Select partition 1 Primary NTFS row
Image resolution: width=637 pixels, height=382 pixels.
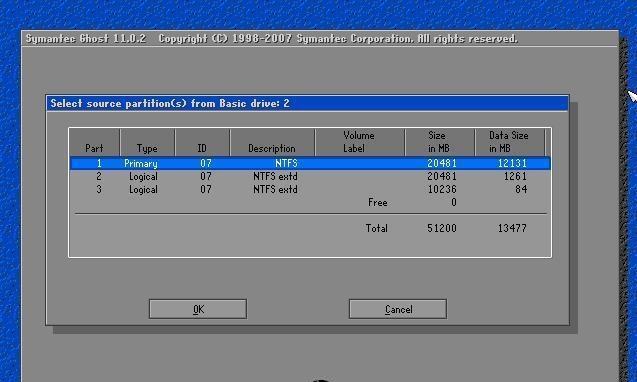[x=310, y=163]
